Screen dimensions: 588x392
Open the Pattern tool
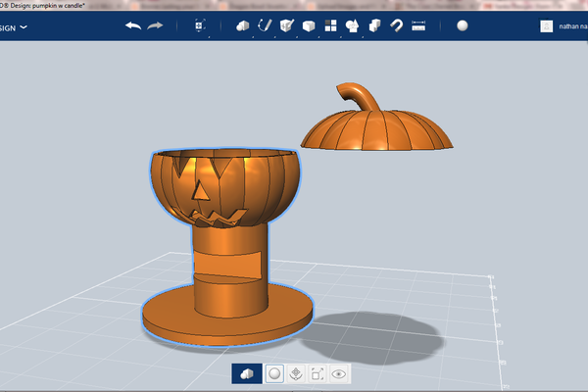coord(330,26)
